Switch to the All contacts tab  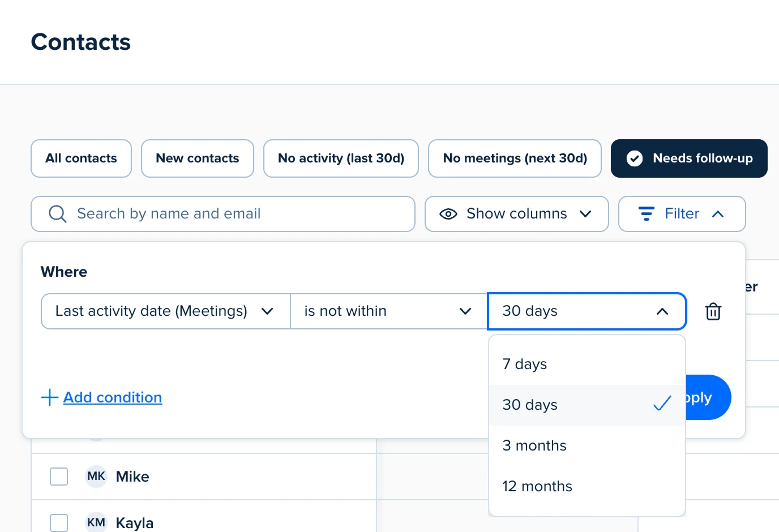coord(81,158)
